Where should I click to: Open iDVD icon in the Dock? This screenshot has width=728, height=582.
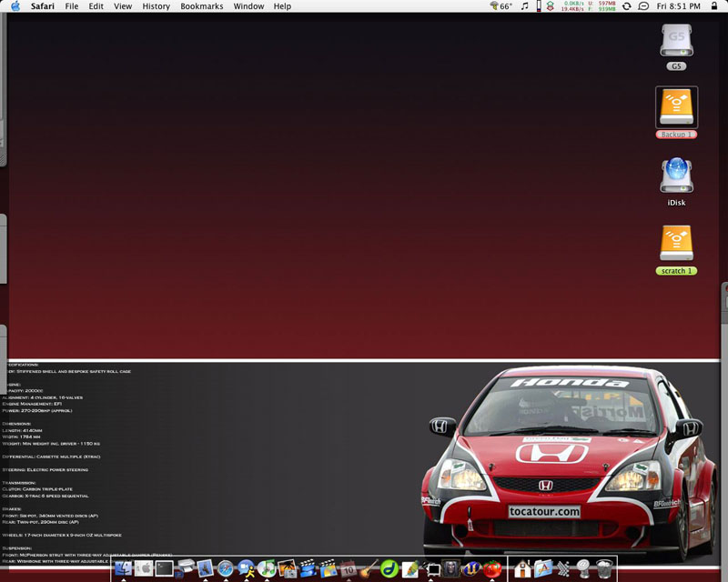328,568
